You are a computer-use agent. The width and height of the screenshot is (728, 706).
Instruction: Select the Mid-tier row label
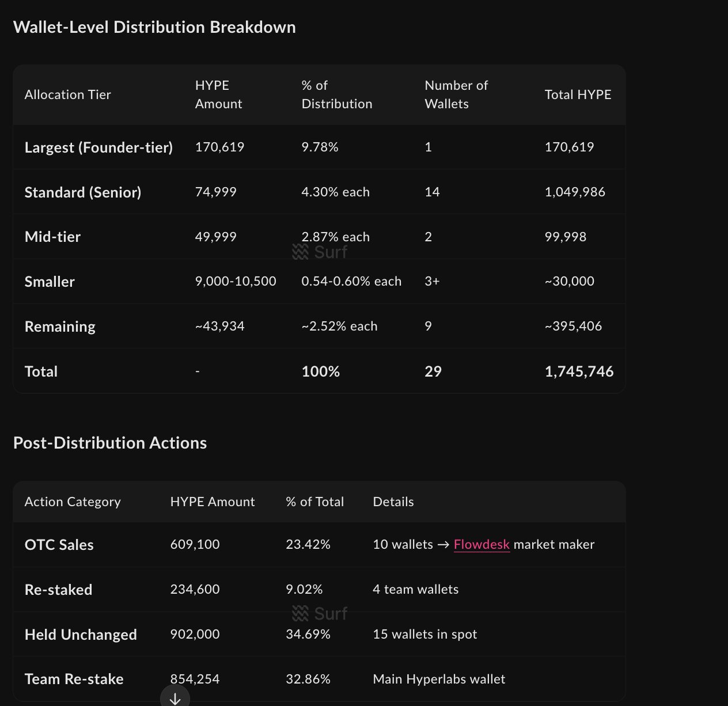click(x=52, y=237)
